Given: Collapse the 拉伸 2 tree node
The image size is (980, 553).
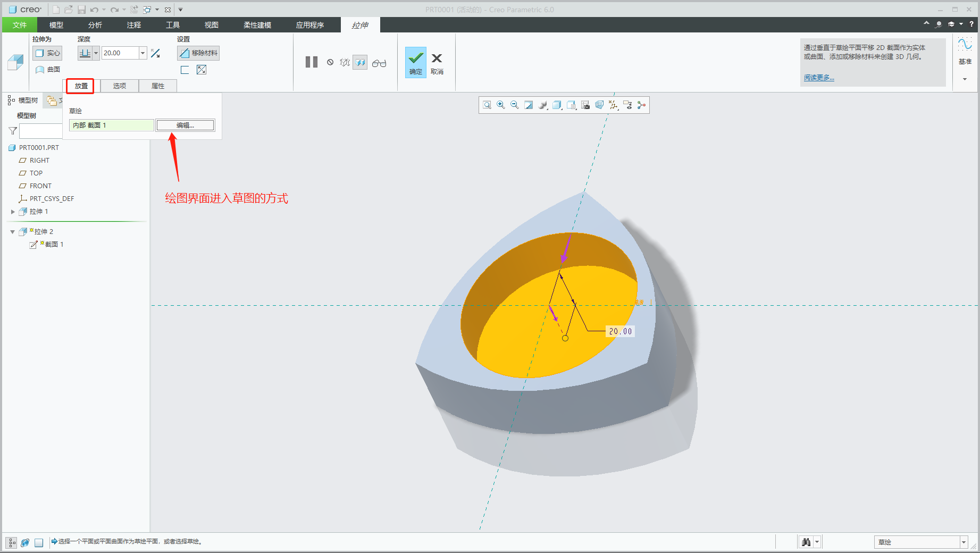Looking at the screenshot, I should click(x=13, y=232).
